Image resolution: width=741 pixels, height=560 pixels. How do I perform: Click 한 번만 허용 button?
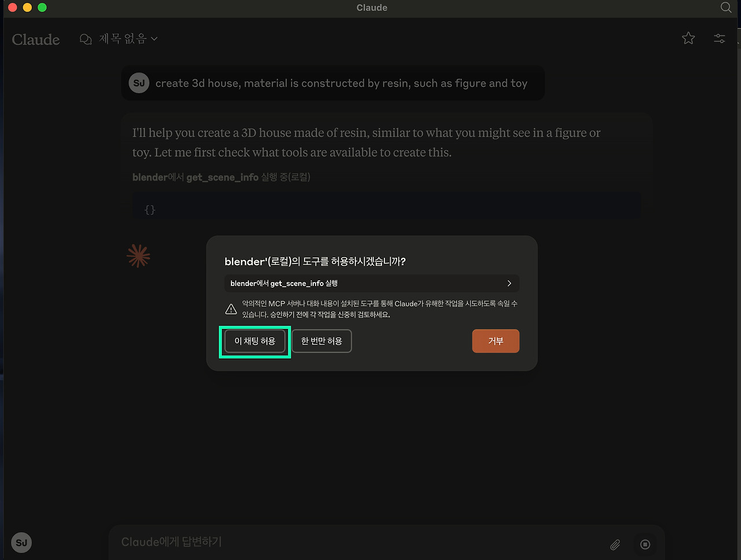(321, 341)
